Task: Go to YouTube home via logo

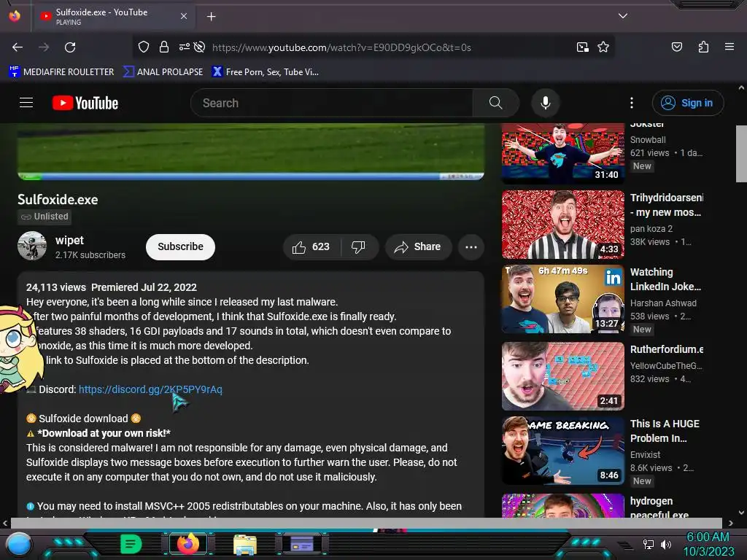Action: click(x=85, y=103)
